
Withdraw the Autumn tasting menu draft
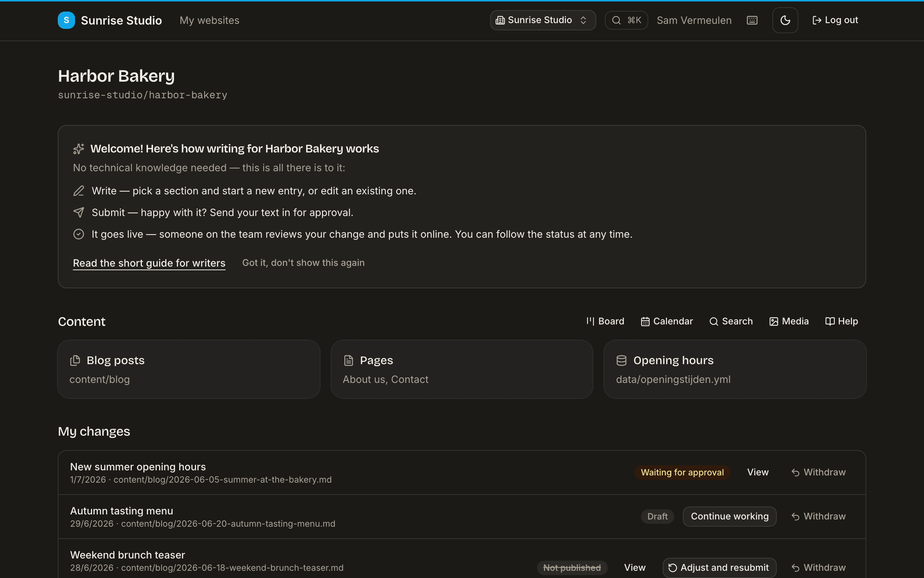tap(818, 516)
